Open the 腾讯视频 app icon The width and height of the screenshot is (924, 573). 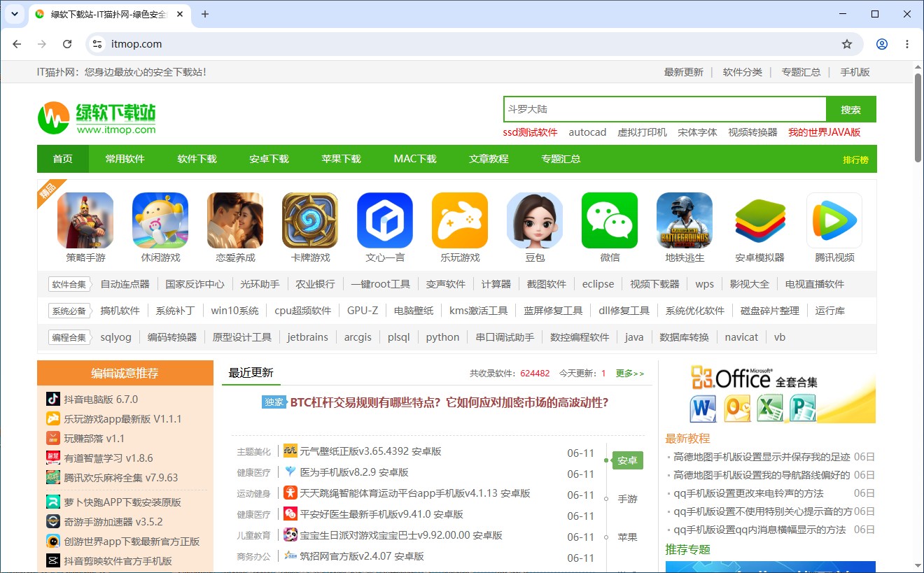[834, 220]
